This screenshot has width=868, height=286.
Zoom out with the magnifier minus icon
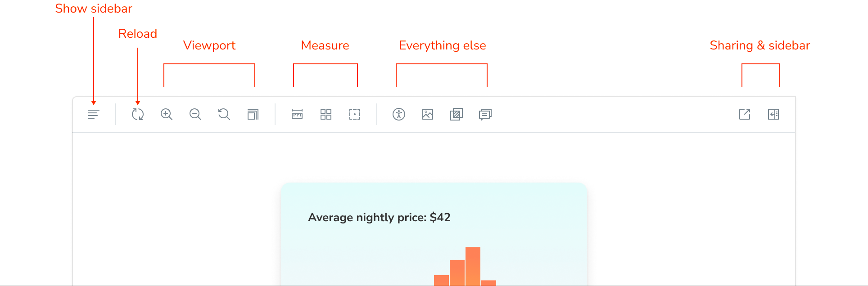pos(195,114)
